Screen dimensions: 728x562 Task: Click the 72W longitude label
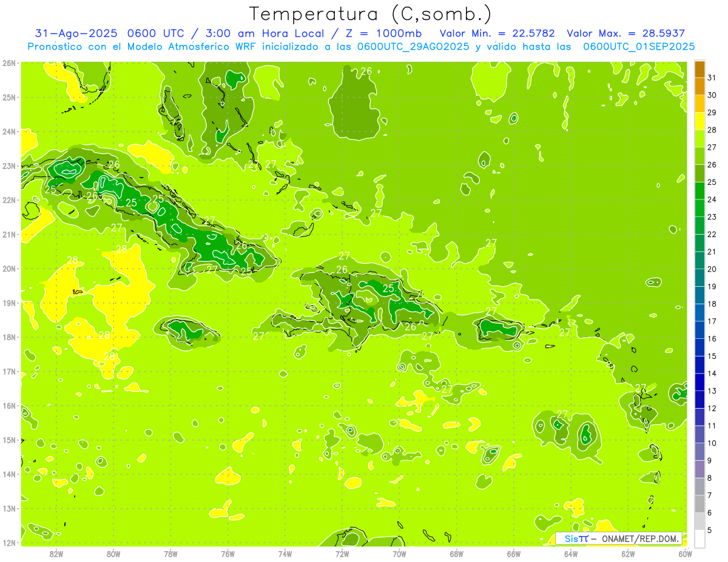[x=342, y=554]
